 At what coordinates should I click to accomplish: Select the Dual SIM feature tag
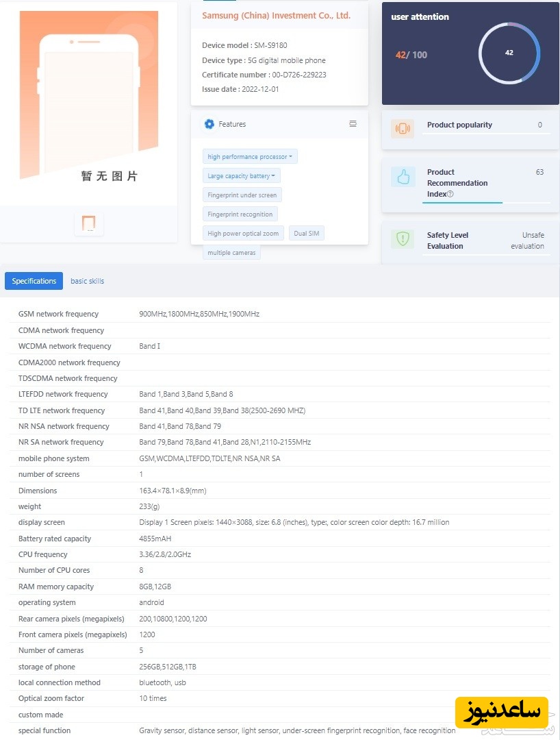coord(306,234)
